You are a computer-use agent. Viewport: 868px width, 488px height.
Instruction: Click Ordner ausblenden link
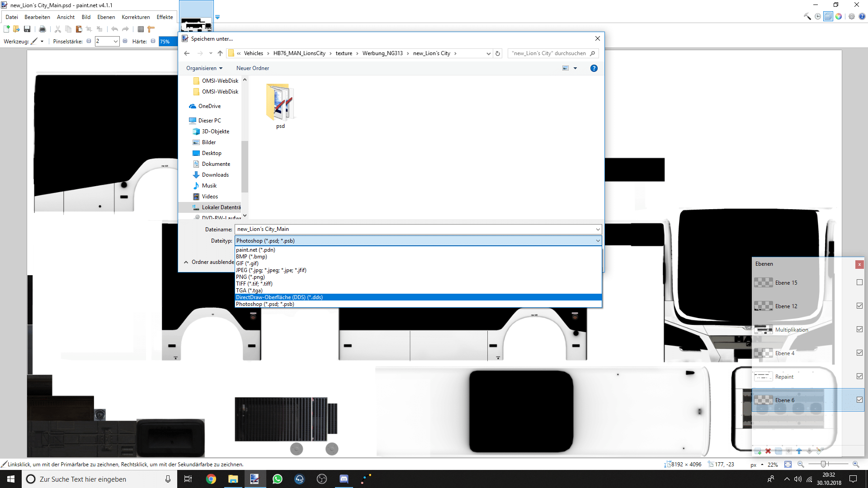coord(209,262)
